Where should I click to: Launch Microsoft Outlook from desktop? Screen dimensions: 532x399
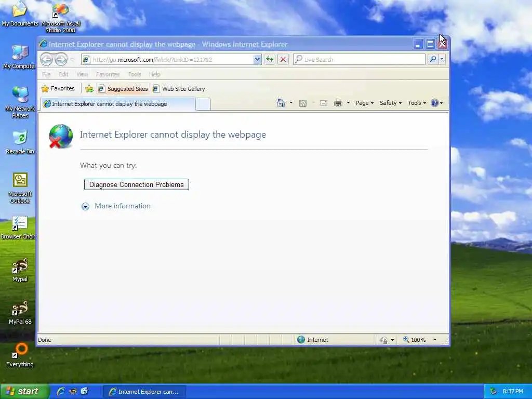click(20, 188)
